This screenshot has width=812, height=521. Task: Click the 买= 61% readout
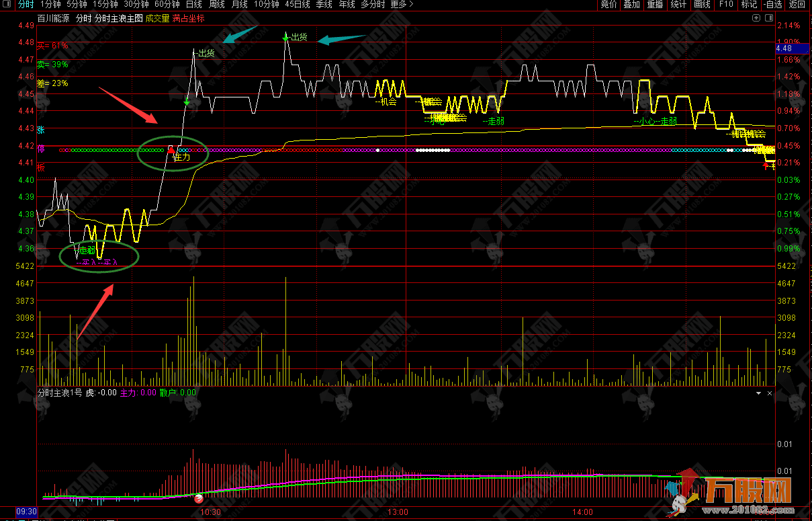click(52, 46)
